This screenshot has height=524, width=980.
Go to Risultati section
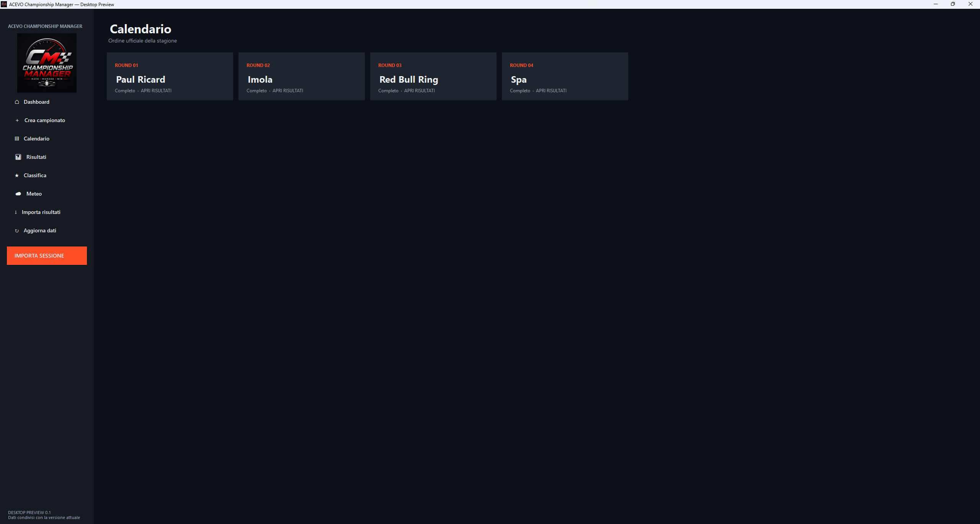(x=47, y=157)
